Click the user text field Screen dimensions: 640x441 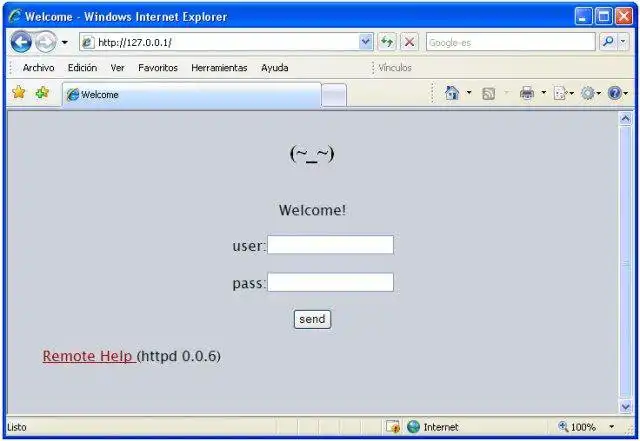330,245
